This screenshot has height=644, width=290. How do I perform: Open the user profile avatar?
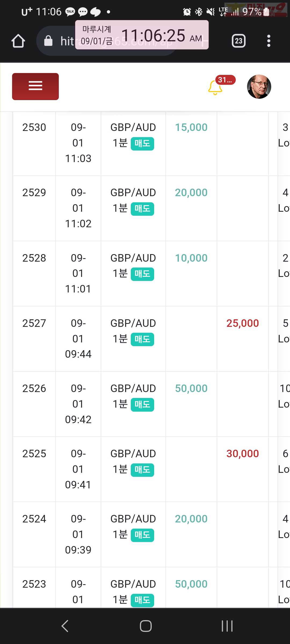click(x=259, y=87)
